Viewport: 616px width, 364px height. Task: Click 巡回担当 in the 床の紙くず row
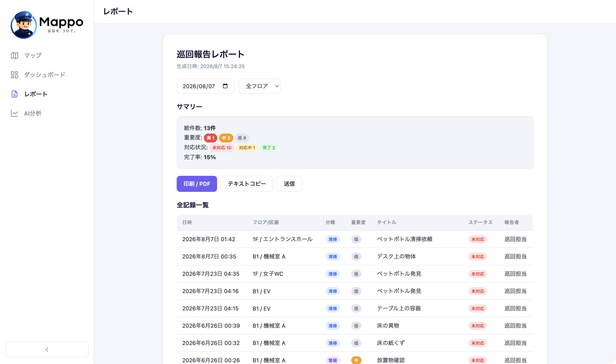coord(515,343)
